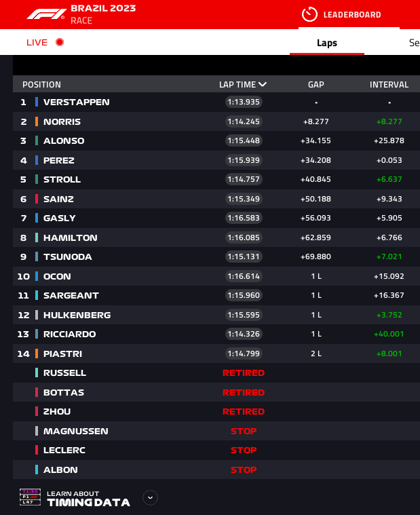Click the Interval column header
Viewport: 420px width, 515px height.
coord(389,85)
